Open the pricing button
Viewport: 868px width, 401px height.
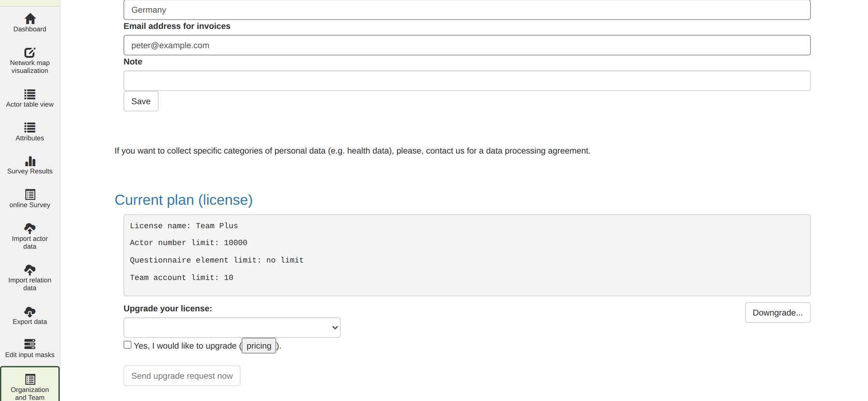click(259, 346)
